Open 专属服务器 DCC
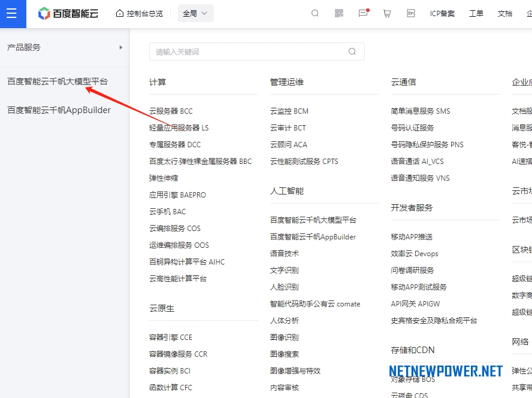This screenshot has height=398, width=532. [x=175, y=145]
